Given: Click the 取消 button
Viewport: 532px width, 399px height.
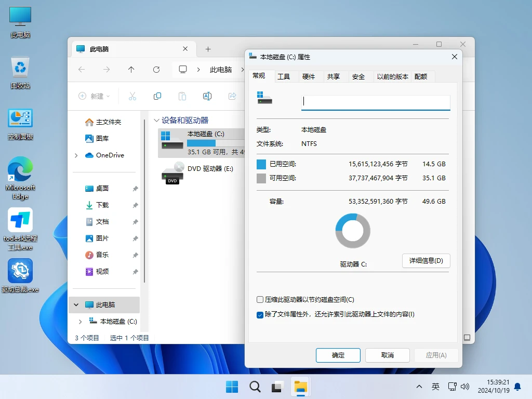Looking at the screenshot, I should [x=388, y=355].
